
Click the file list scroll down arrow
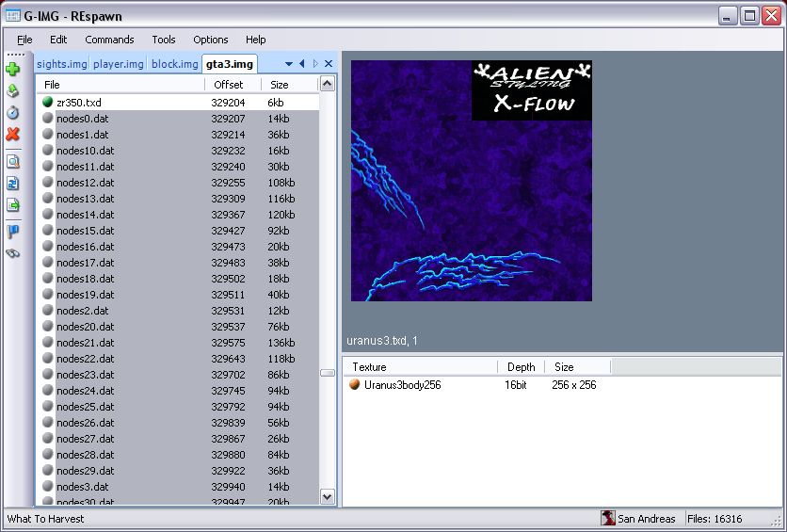point(328,497)
